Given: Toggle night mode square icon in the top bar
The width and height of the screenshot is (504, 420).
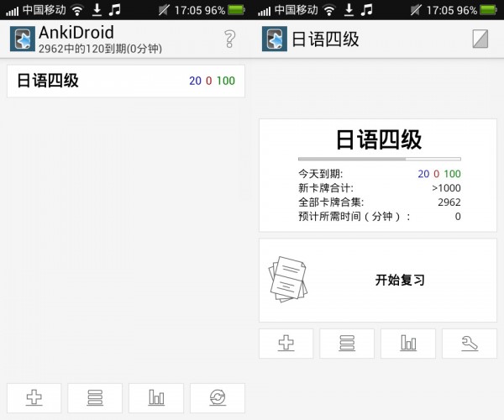Looking at the screenshot, I should (480, 39).
